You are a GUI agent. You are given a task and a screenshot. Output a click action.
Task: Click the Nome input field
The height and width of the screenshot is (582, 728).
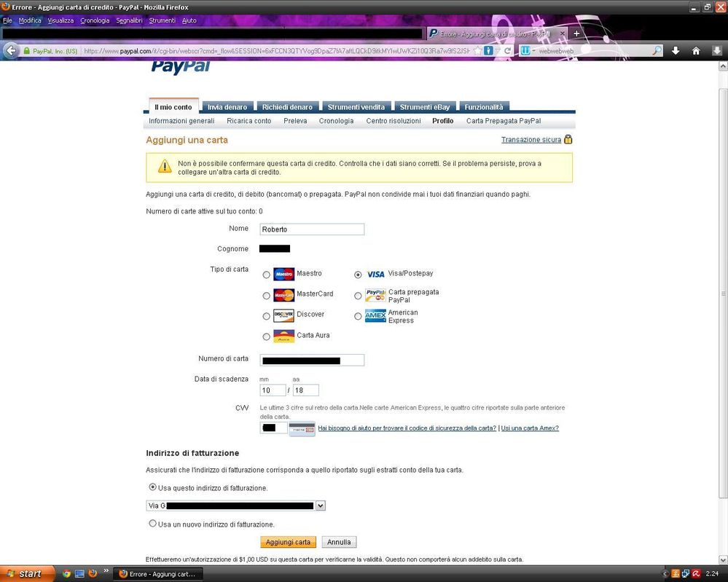click(x=312, y=229)
